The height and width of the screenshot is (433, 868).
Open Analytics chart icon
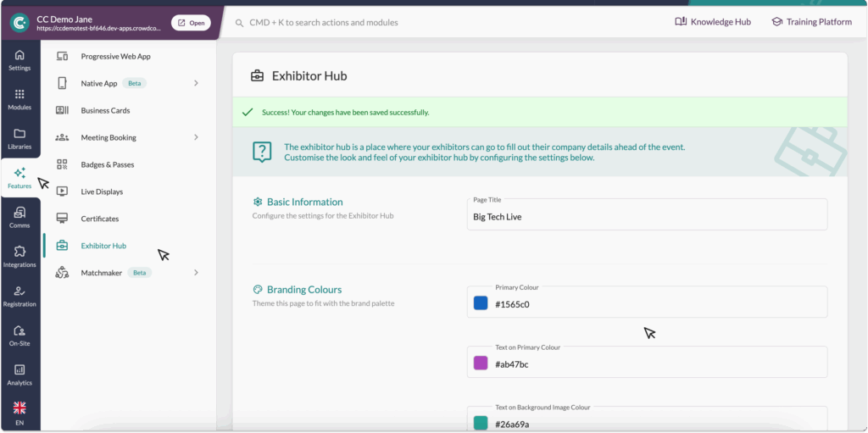click(19, 375)
